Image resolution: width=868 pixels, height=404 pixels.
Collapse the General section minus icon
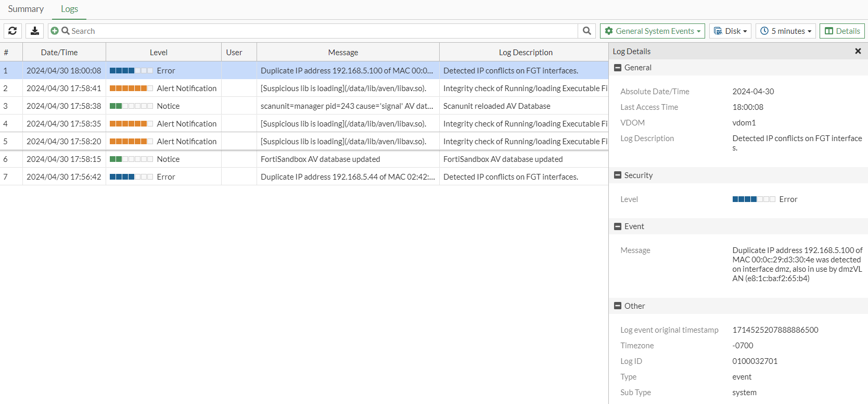coord(618,68)
